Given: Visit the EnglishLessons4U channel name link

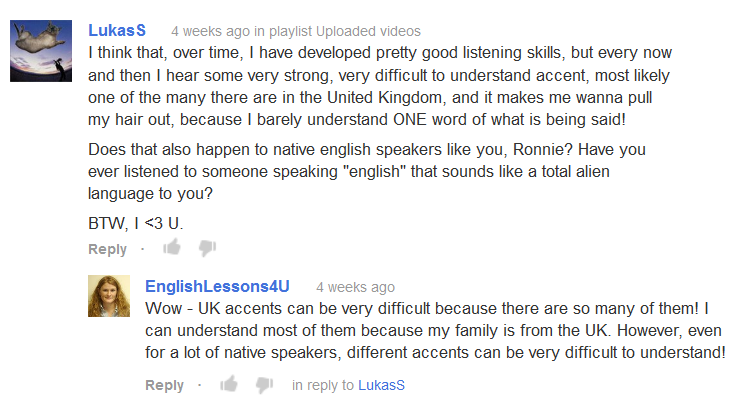Looking at the screenshot, I should [x=217, y=286].
